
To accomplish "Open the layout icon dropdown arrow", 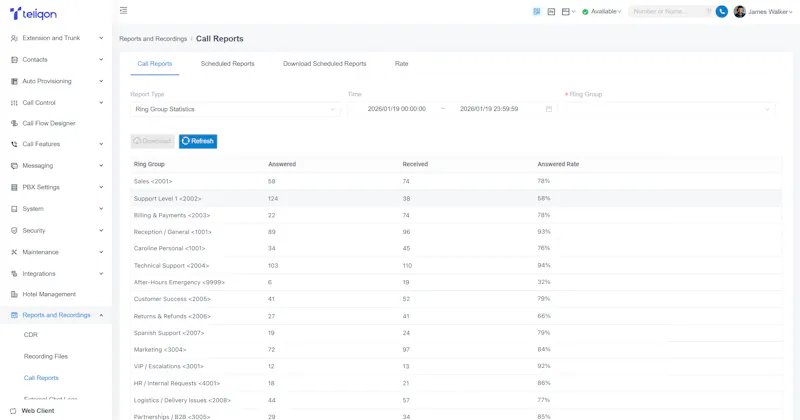I will pos(573,12).
